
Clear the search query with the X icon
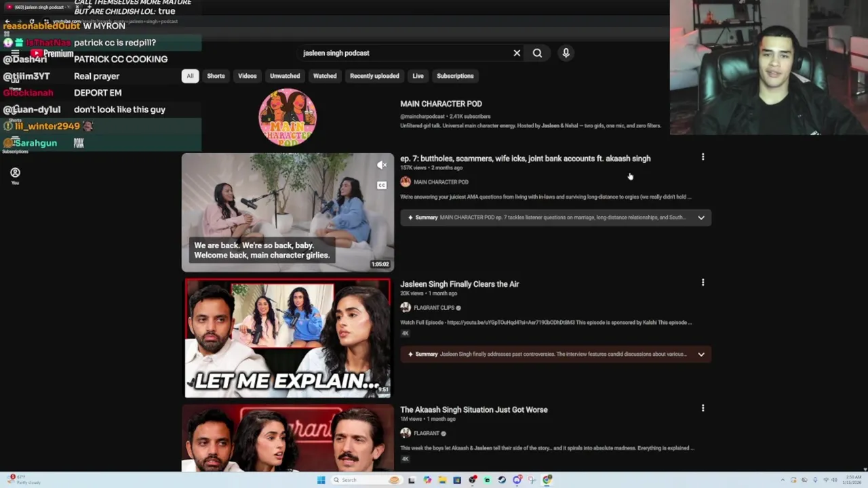click(x=517, y=53)
